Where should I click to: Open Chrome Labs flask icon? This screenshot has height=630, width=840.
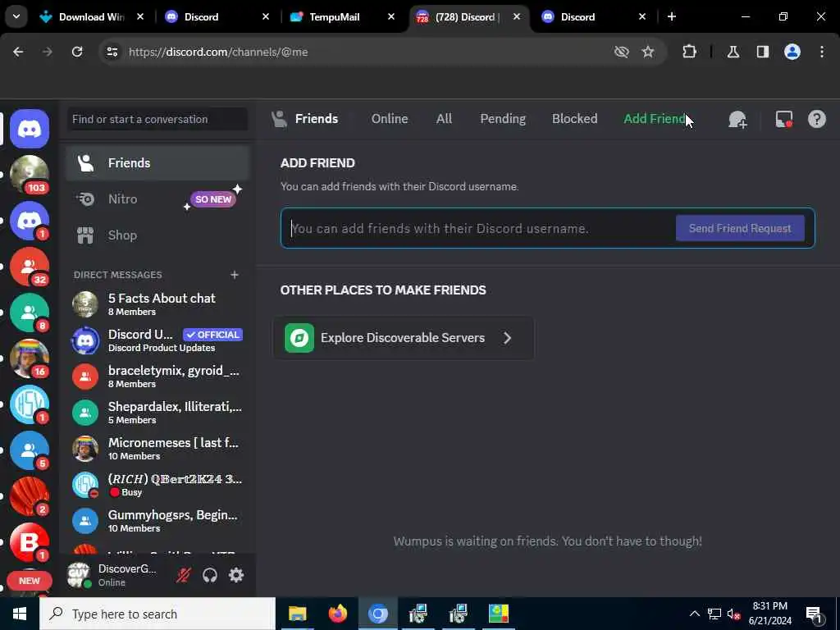tap(733, 52)
